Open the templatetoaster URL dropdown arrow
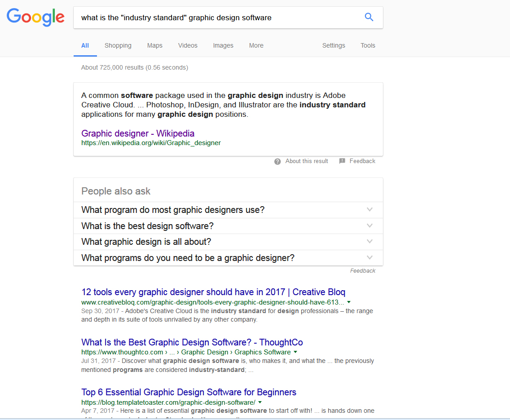This screenshot has height=420, width=510. [x=260, y=402]
